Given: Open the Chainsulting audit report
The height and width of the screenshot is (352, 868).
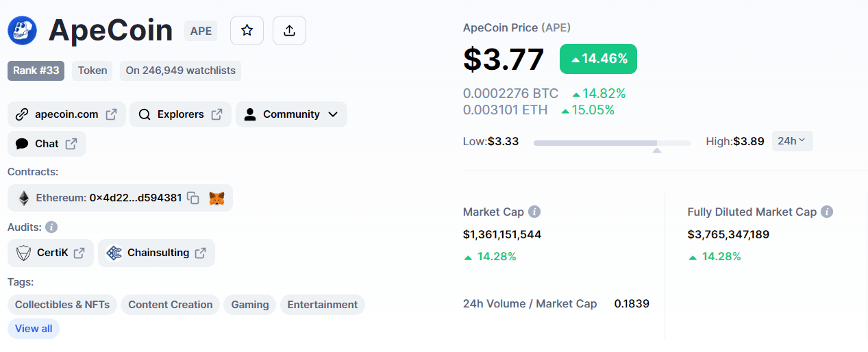Looking at the screenshot, I should (x=156, y=253).
